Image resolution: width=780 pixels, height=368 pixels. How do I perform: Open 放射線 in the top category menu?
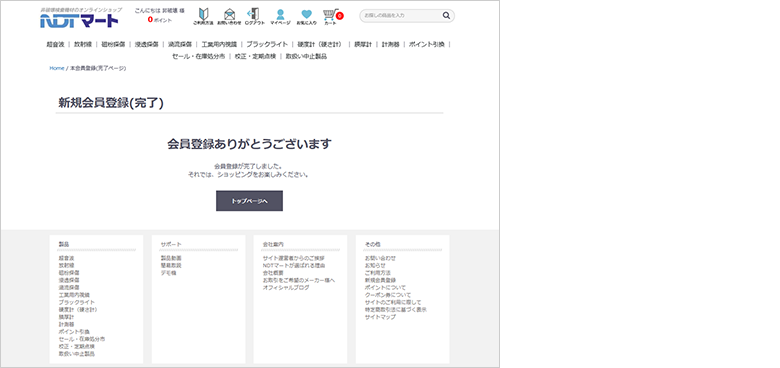(x=83, y=44)
